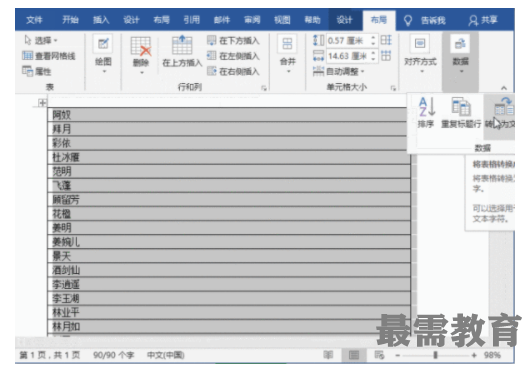Switch to web layout view icon
Image resolution: width=528 pixels, height=370 pixels.
coord(379,355)
